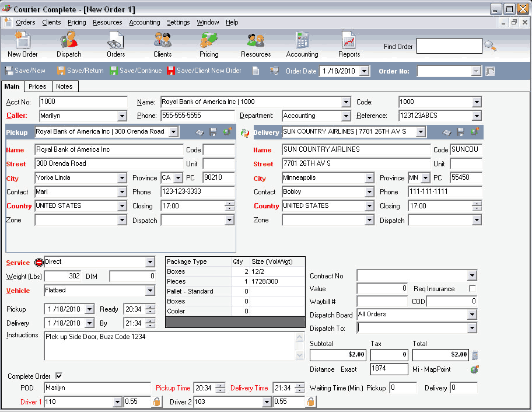Open the Service dropdown showing Direct
Screen dimensions: 532x412
click(x=150, y=263)
